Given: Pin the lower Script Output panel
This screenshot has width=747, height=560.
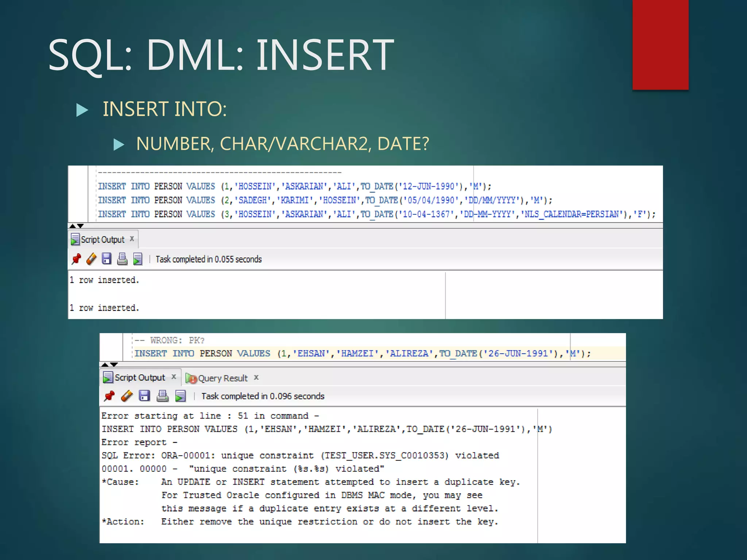Looking at the screenshot, I should click(109, 396).
